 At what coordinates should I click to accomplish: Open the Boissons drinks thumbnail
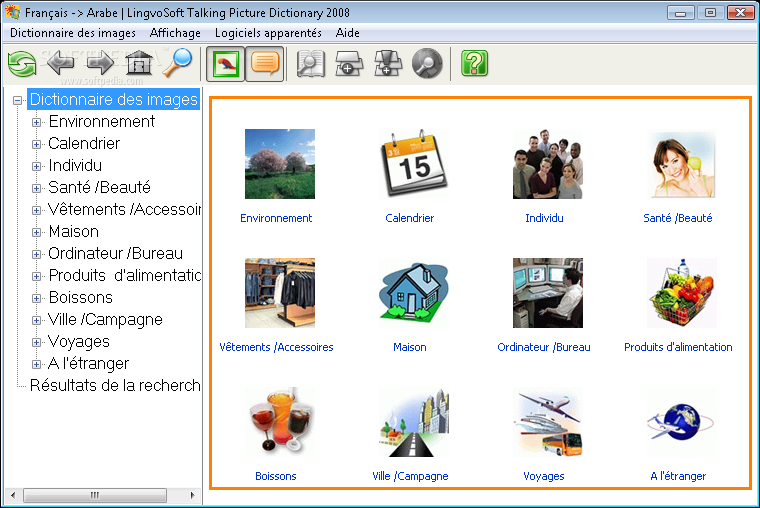coord(280,422)
